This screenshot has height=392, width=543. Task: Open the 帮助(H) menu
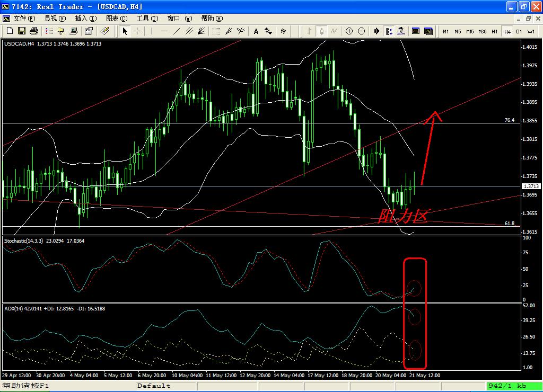(x=212, y=19)
